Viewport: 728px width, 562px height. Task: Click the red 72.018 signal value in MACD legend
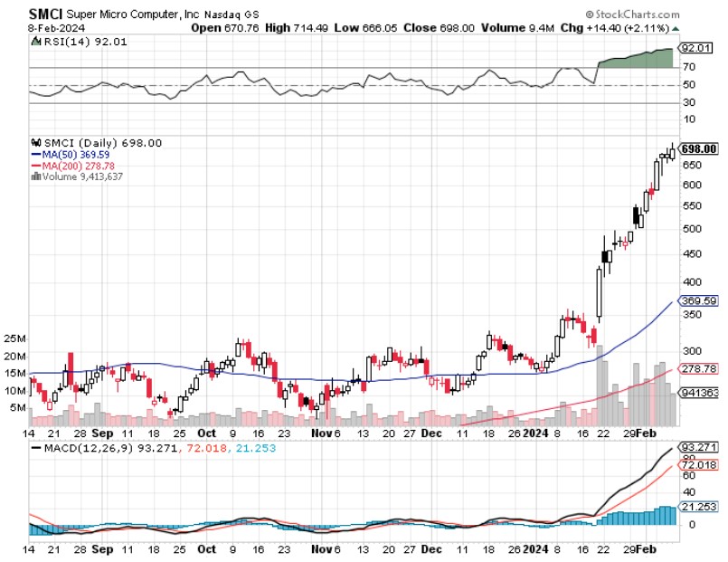tap(206, 448)
